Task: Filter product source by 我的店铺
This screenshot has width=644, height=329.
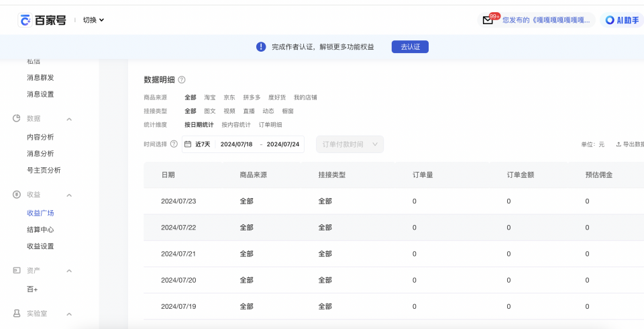Action: tap(305, 97)
